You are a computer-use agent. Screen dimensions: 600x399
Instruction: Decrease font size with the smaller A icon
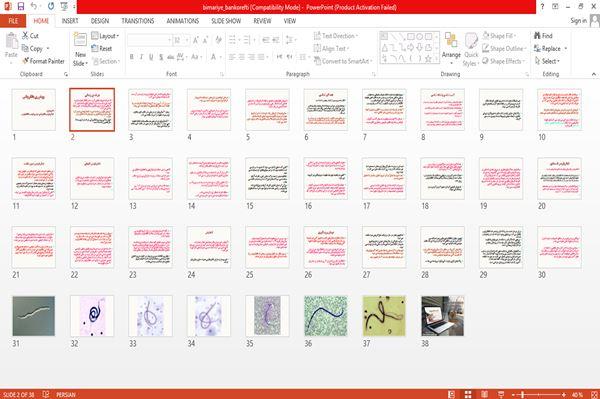click(205, 40)
